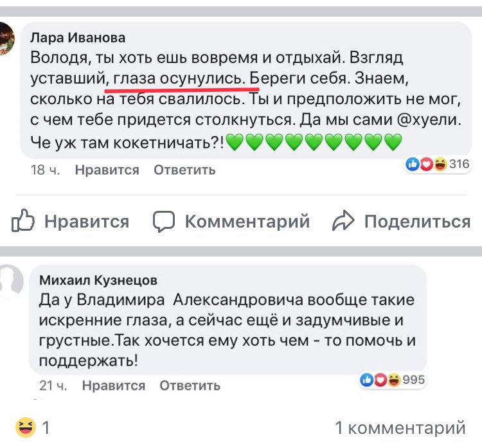Click the thumbs-up Нравится icon
The width and height of the screenshot is (482, 448).
click(x=23, y=222)
